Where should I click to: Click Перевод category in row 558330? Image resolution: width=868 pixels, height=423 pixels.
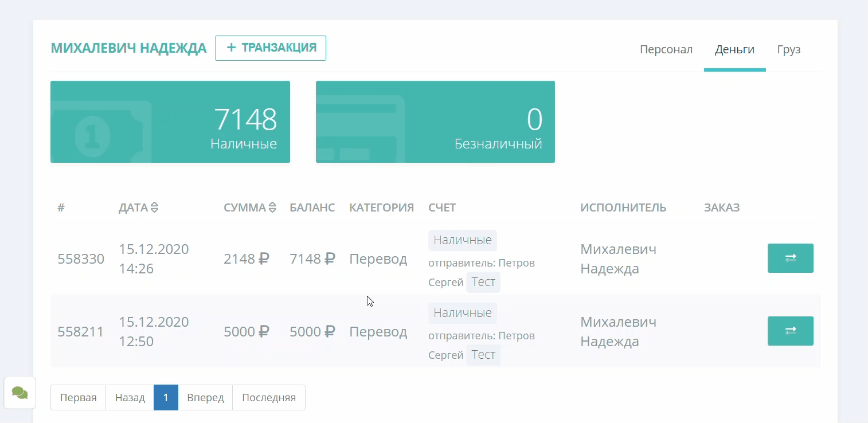point(378,259)
